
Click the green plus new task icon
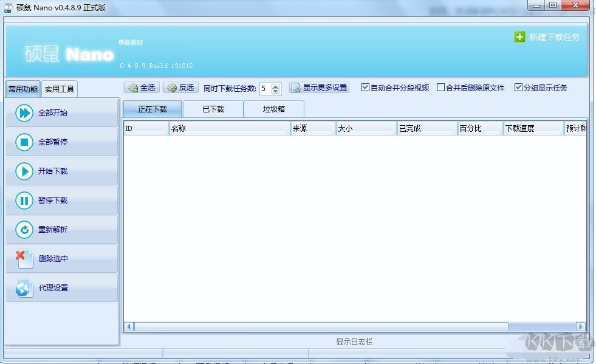pos(519,37)
